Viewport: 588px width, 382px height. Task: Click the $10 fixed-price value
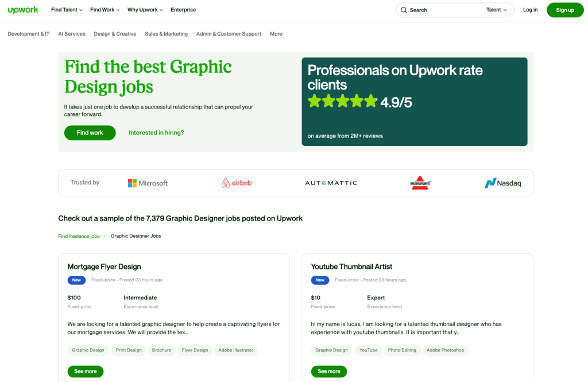click(316, 298)
